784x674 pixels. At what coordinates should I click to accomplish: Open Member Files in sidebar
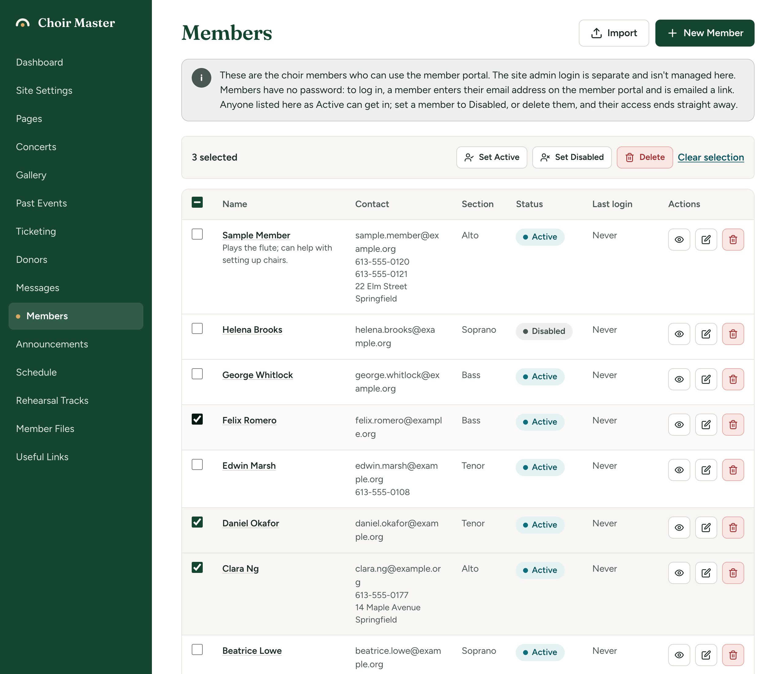click(x=76, y=429)
